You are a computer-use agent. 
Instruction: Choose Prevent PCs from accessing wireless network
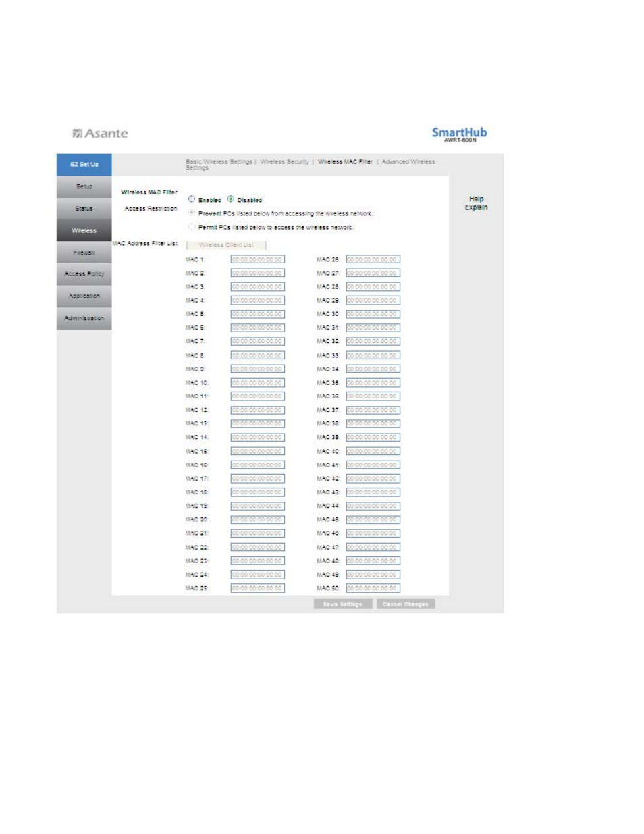pos(192,213)
